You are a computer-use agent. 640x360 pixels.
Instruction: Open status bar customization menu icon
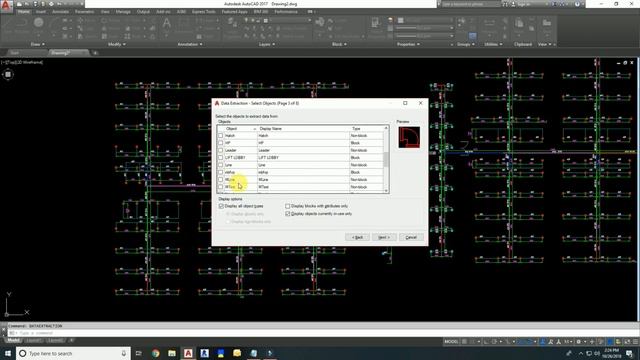635,342
